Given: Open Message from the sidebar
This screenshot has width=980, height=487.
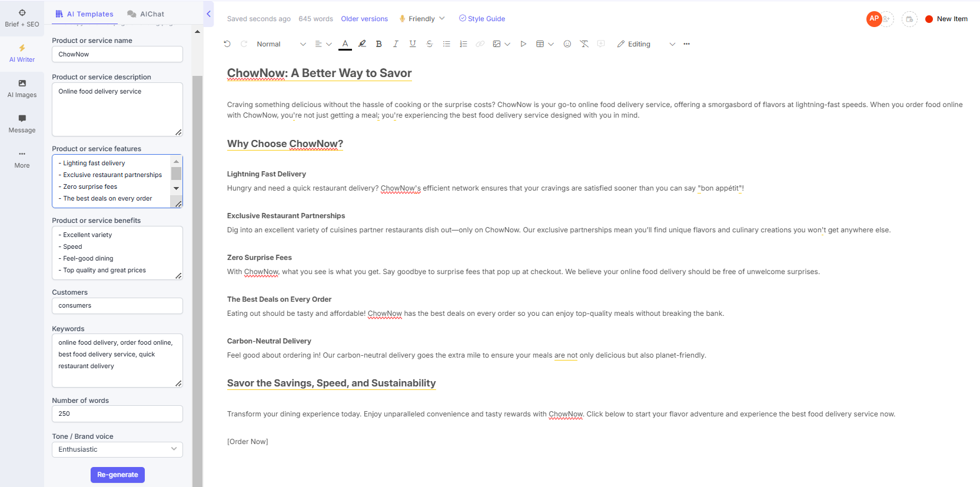Looking at the screenshot, I should coord(22,124).
